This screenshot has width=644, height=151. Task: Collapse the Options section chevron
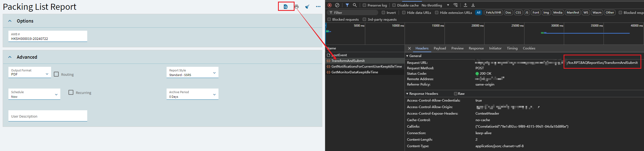[x=10, y=21]
